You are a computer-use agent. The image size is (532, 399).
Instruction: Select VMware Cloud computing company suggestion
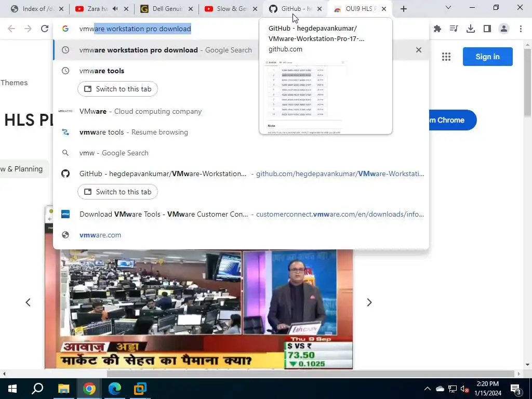click(241, 111)
